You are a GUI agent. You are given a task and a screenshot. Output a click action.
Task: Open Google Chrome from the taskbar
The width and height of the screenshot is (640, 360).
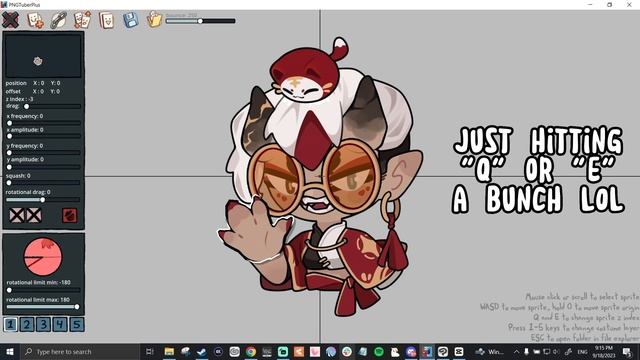(x=251, y=351)
